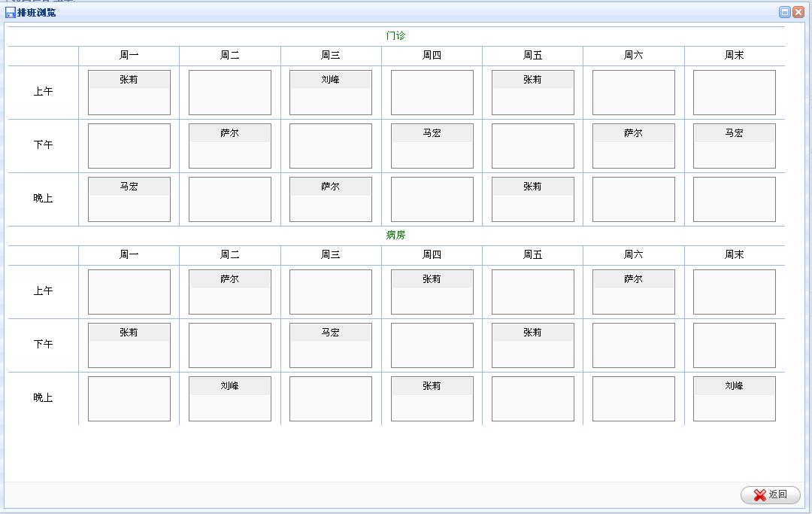The height and width of the screenshot is (514, 812).
Task: Click empty shift box 门诊 周六 上午
Action: pyautogui.click(x=633, y=93)
